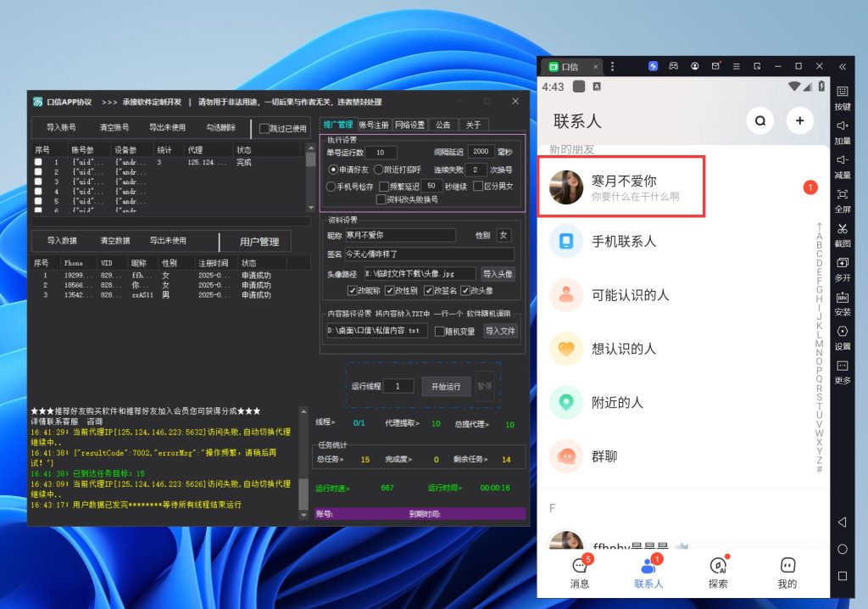This screenshot has width=868, height=609.
Task: Click into the 签名 signature text field
Action: (x=429, y=254)
